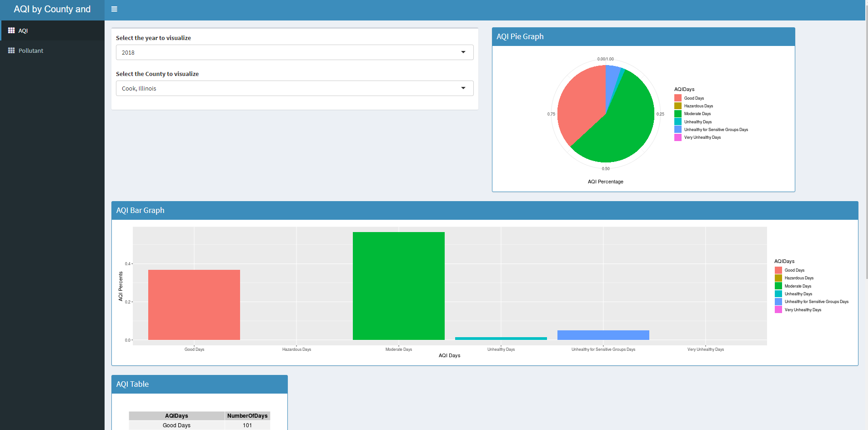Click the grid icon beside AQI menu item
Viewport: 868px width, 430px height.
click(11, 30)
